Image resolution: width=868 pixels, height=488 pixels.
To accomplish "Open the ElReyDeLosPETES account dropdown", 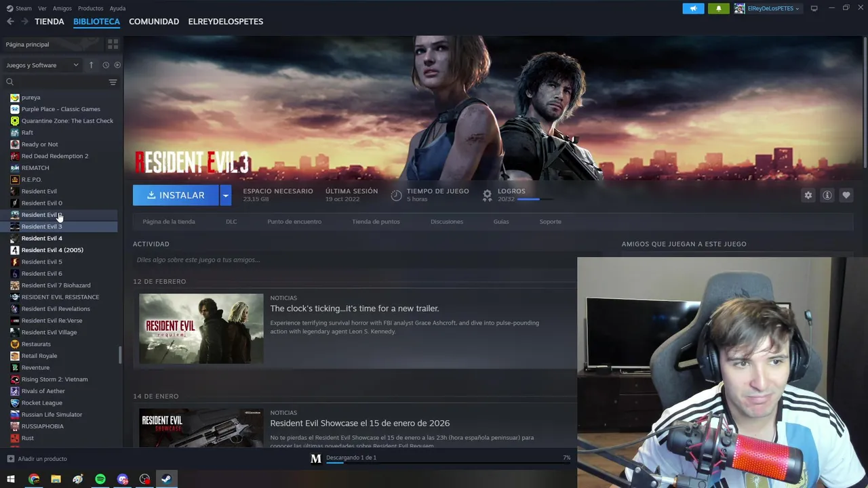I will pos(768,8).
